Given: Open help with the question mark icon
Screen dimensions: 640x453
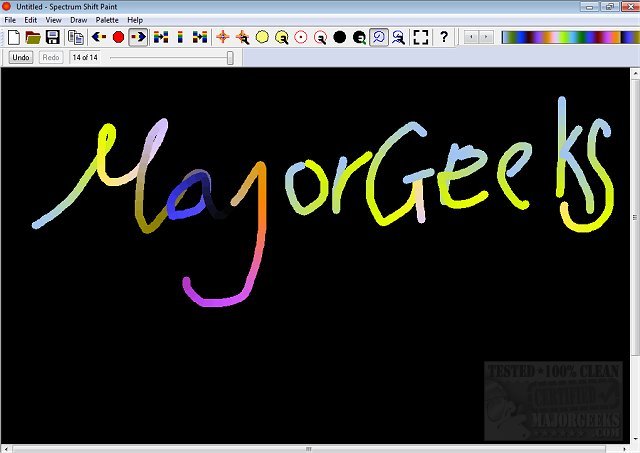Looking at the screenshot, I should click(x=444, y=37).
